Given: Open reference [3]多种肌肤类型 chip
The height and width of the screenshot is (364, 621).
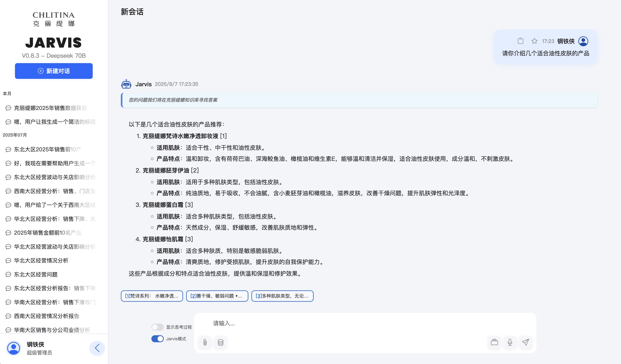Looking at the screenshot, I should click(282, 296).
